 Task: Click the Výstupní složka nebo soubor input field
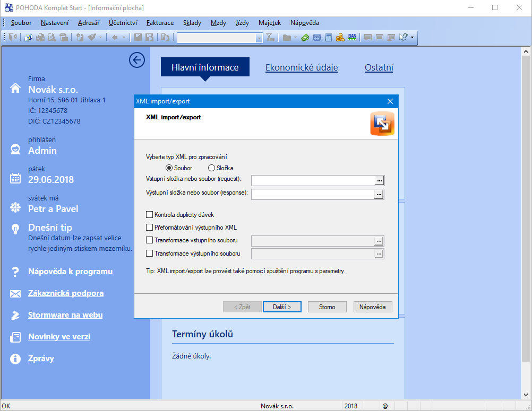[313, 194]
